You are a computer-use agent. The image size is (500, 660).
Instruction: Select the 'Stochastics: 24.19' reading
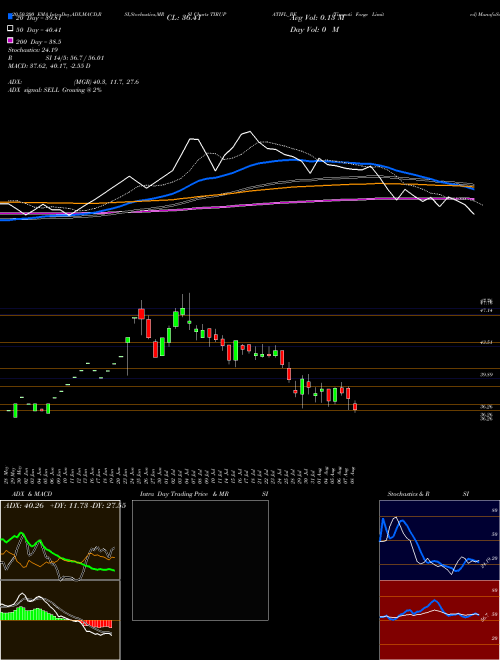click(x=33, y=50)
